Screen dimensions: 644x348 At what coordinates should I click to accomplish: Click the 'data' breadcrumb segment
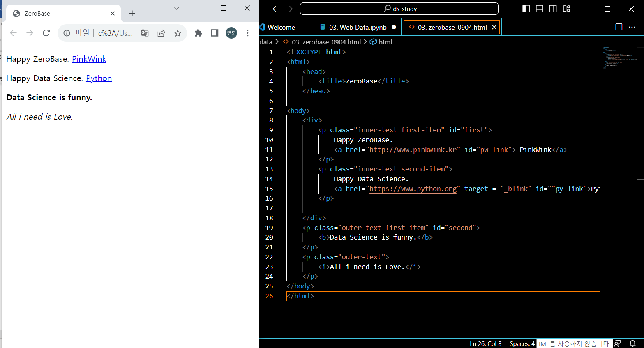click(x=266, y=42)
